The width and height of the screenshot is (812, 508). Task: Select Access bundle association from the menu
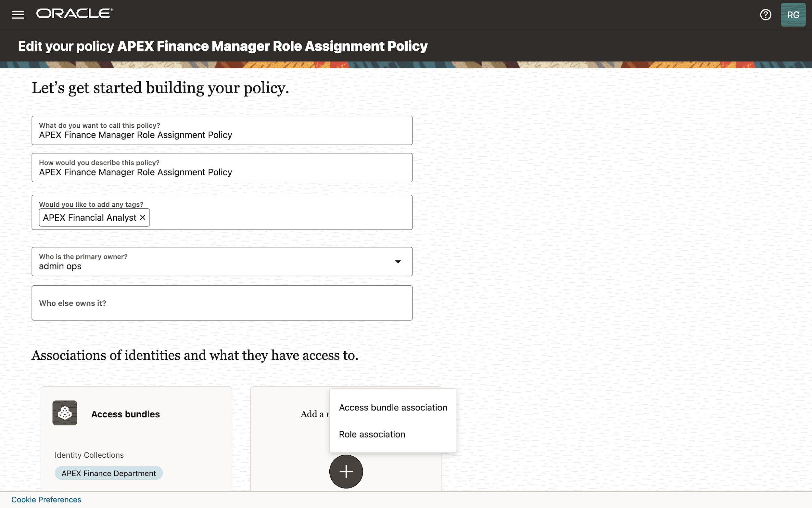tap(393, 407)
